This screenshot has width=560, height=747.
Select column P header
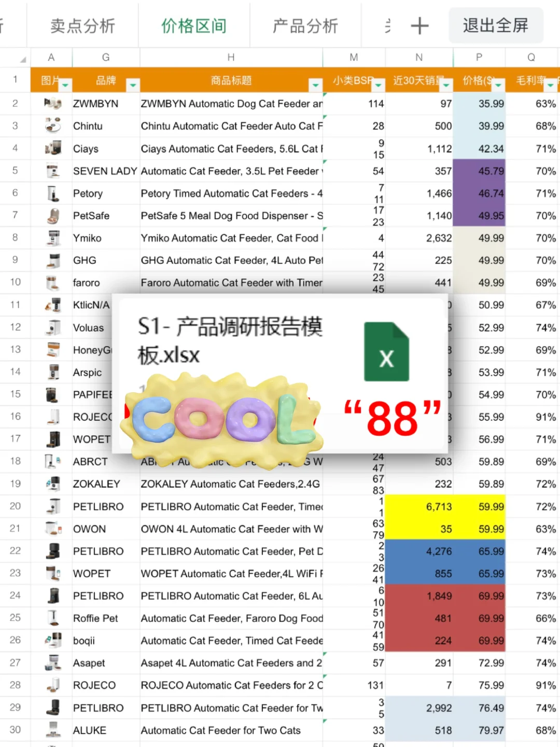[x=479, y=58]
